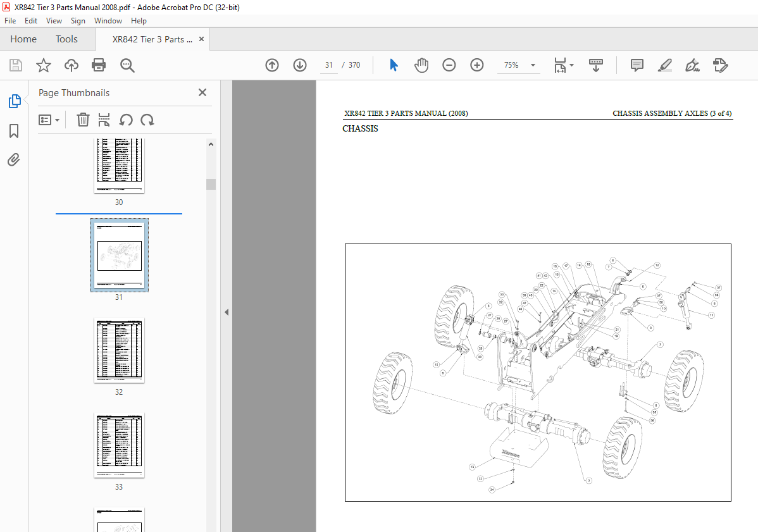Open the File menu

[10, 21]
